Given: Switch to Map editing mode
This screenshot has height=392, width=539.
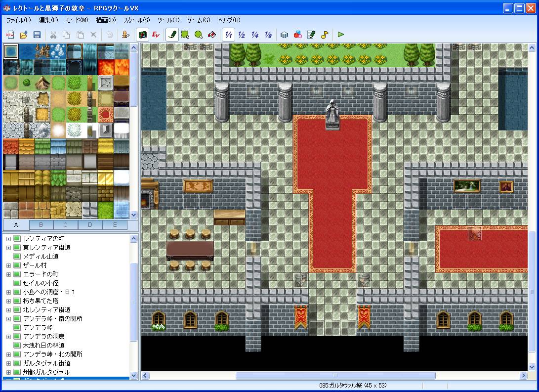Looking at the screenshot, I should point(142,35).
